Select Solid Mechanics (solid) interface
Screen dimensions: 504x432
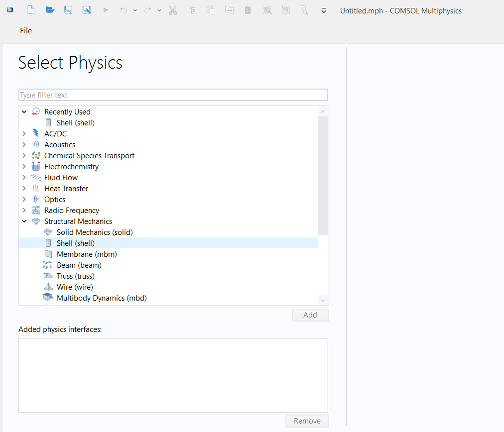pyautogui.click(x=95, y=232)
